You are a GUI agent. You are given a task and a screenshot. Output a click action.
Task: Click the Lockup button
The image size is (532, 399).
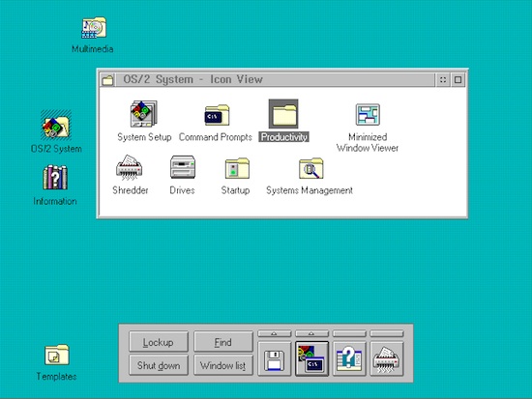coord(159,342)
